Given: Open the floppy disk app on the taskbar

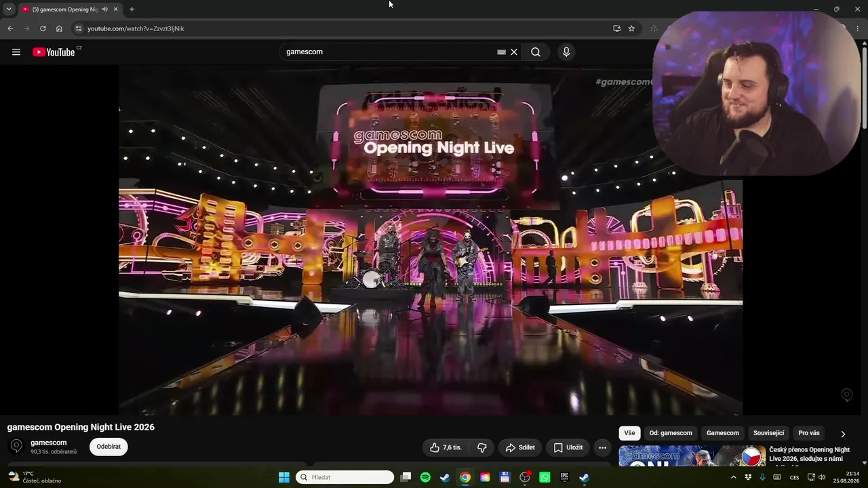Looking at the screenshot, I should click(x=505, y=477).
